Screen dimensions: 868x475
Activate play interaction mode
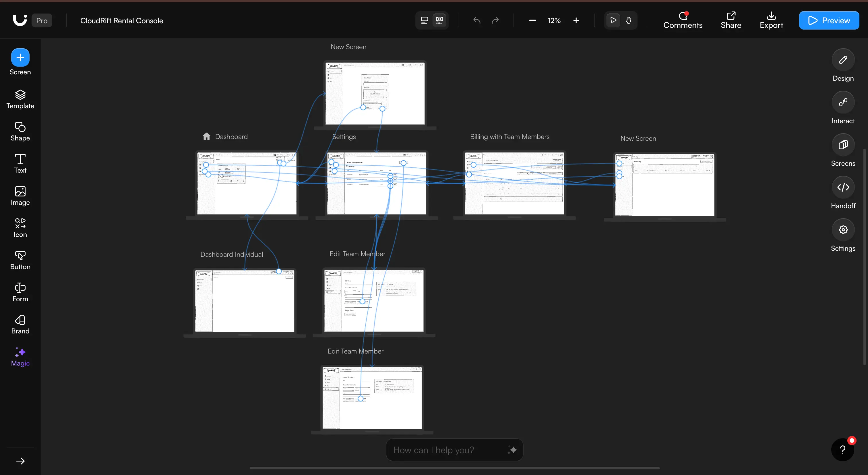[613, 20]
